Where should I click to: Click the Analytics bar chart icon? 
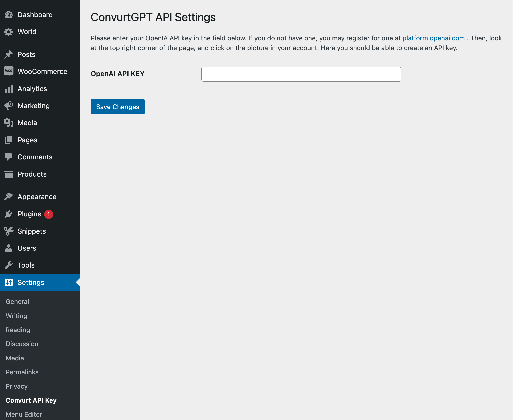pyautogui.click(x=9, y=89)
